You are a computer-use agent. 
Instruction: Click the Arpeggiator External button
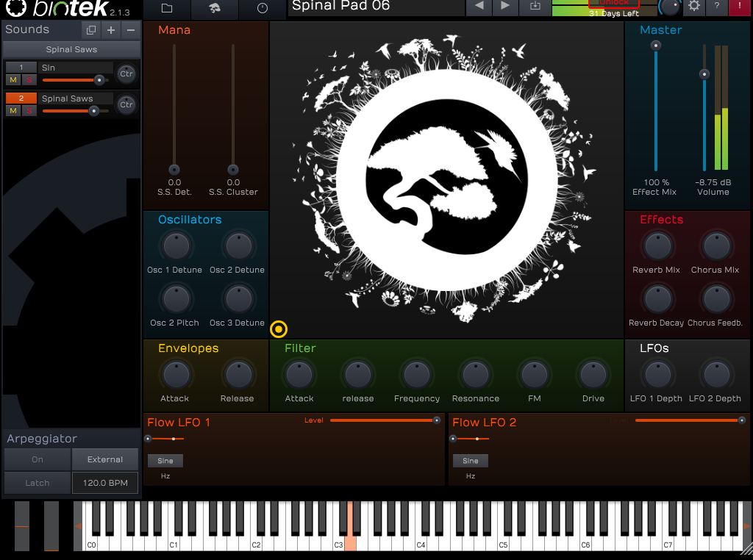tap(105, 459)
